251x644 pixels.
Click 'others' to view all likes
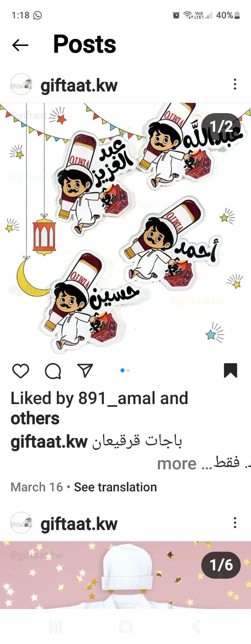[x=35, y=419]
